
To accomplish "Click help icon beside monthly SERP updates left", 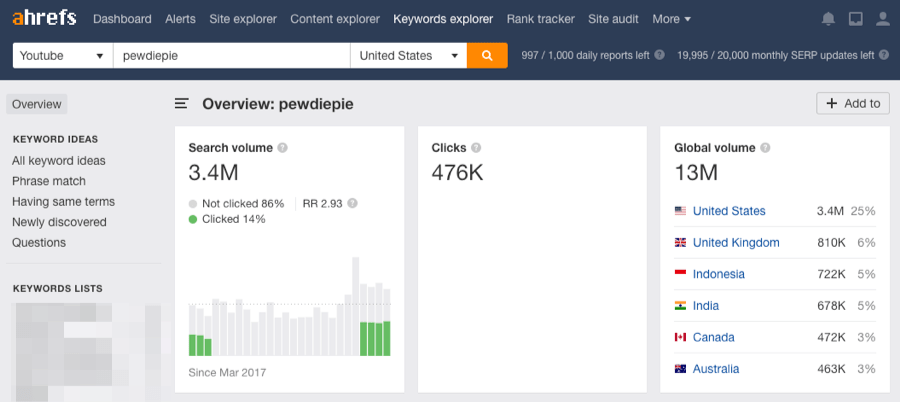I will (885, 55).
